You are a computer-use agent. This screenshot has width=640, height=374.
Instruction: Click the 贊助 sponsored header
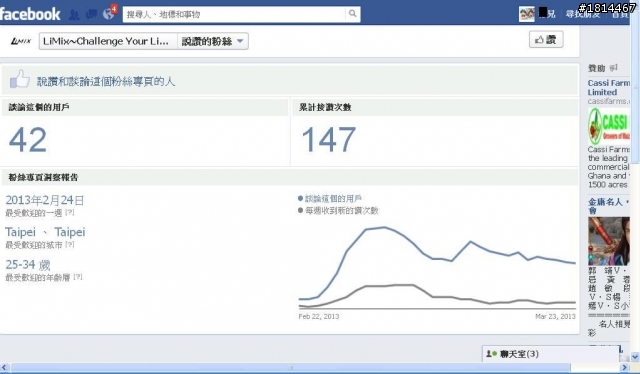tap(596, 68)
